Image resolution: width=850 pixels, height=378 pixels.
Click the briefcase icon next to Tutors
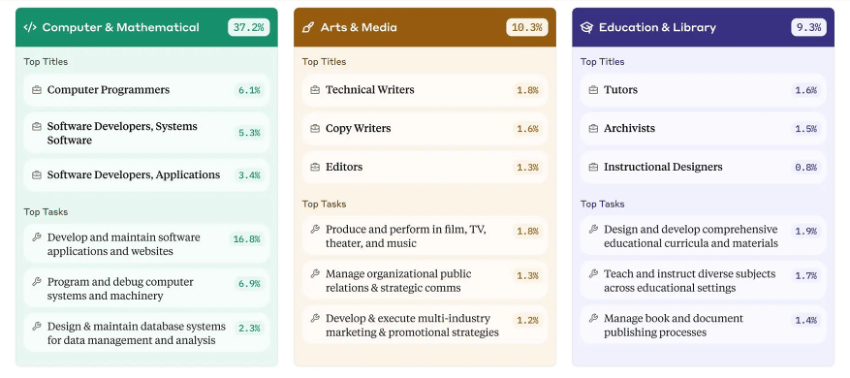tap(594, 90)
